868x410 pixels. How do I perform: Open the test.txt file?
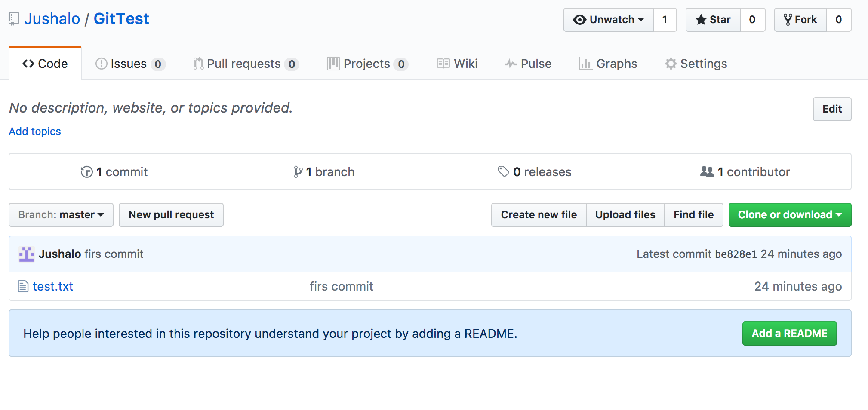pyautogui.click(x=53, y=286)
